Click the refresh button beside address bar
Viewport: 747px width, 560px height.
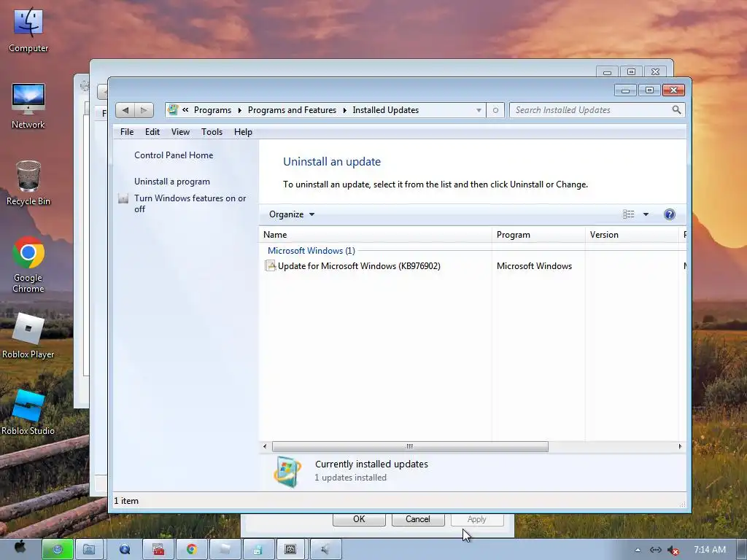[x=495, y=111]
